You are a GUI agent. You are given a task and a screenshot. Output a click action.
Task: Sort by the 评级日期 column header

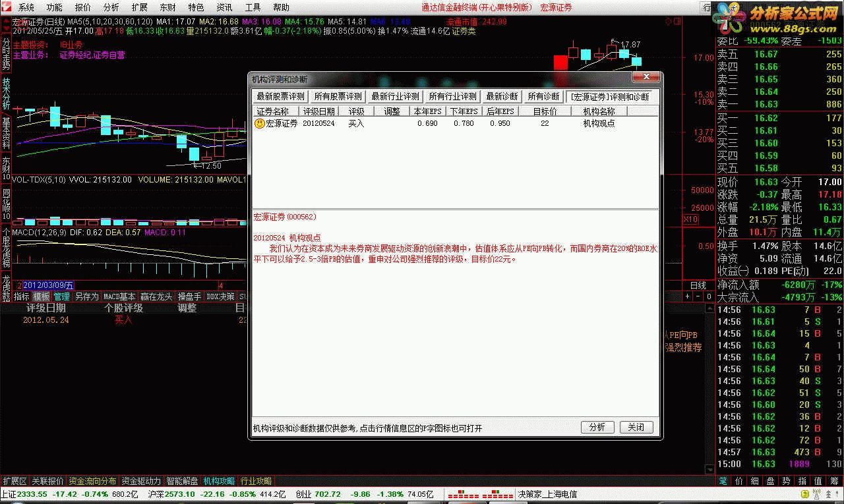coord(319,111)
